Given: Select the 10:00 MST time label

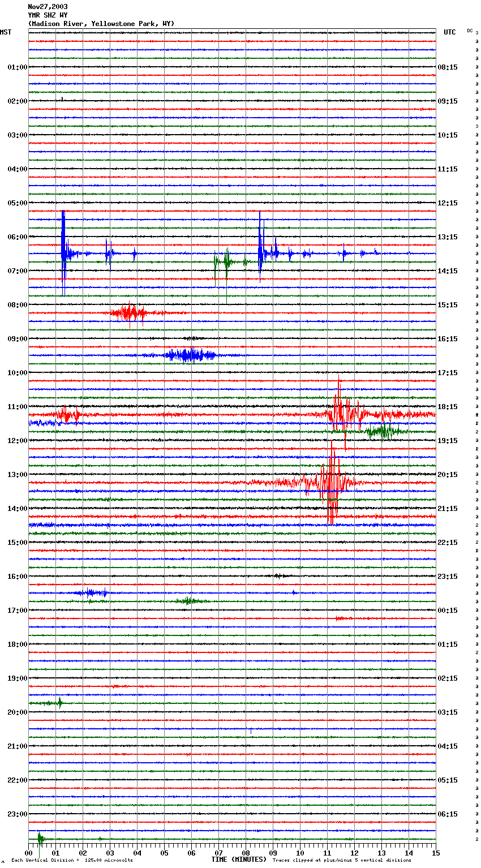Looking at the screenshot, I should point(18,373).
